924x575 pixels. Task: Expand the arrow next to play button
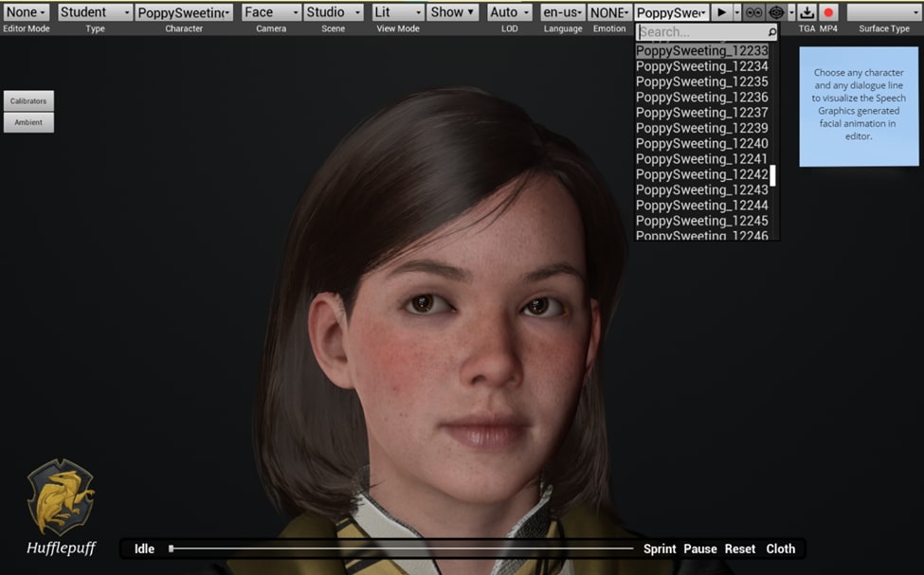coord(737,12)
